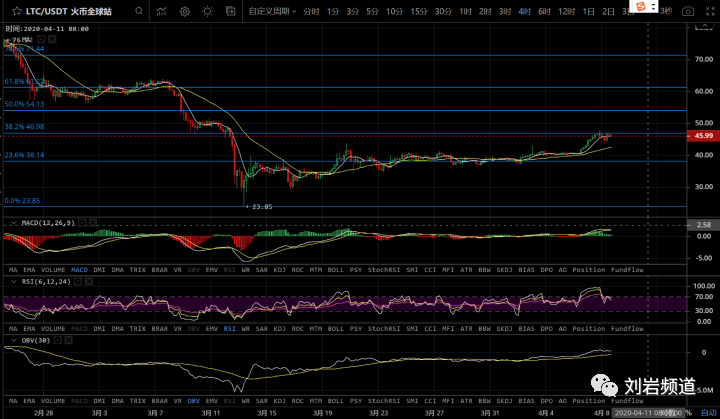Open OBV(30) settings gear
This screenshot has height=419, width=720.
(x=57, y=340)
